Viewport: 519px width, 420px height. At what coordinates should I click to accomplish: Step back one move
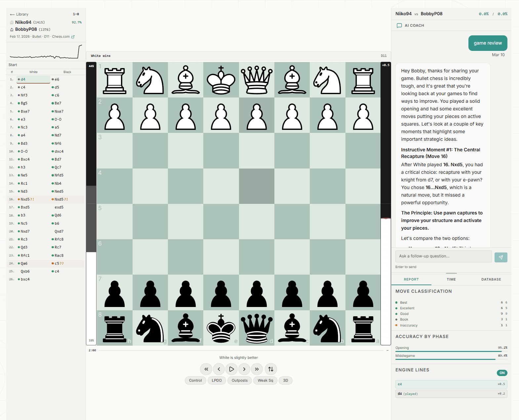point(219,369)
